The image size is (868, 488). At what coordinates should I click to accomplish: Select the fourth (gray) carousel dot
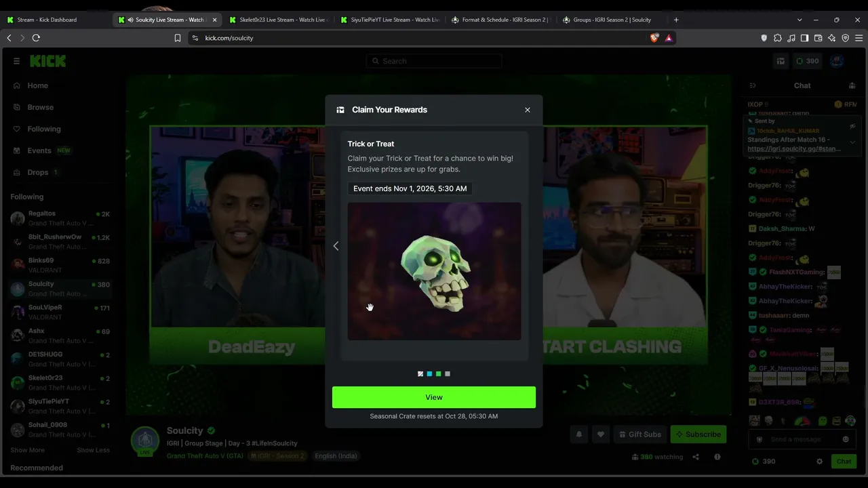click(448, 373)
